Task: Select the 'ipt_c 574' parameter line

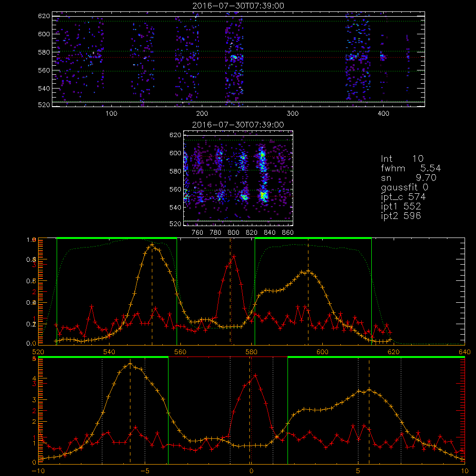Action: tap(403, 197)
